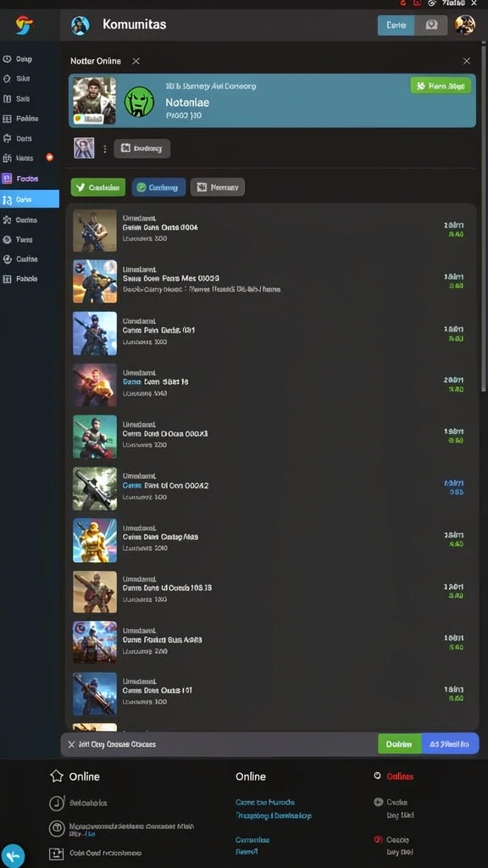Click the colorful app logo in top-left corner

[x=25, y=25]
